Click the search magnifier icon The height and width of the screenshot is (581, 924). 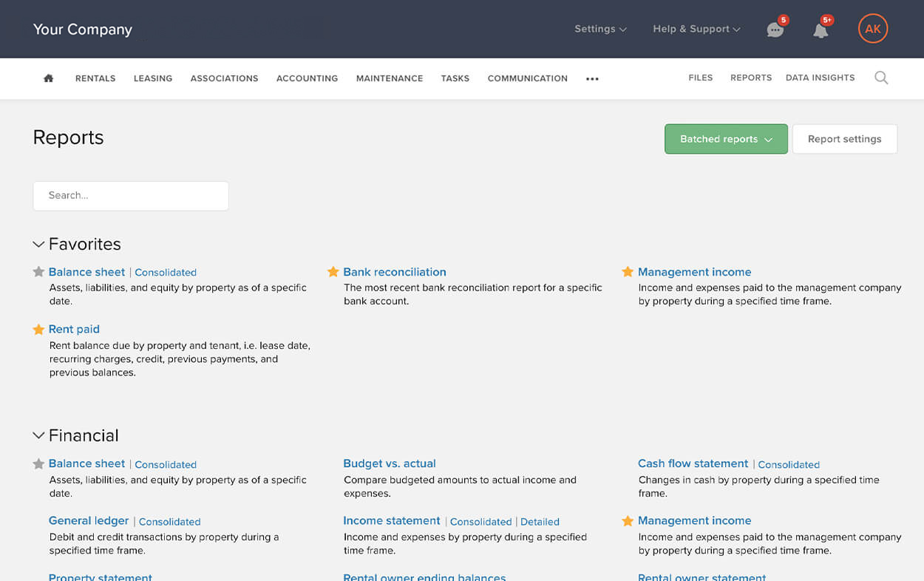tap(881, 78)
